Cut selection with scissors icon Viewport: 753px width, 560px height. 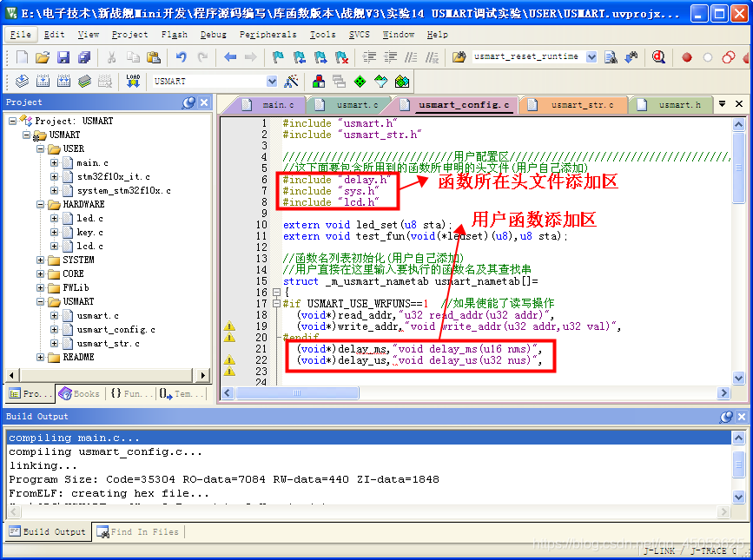coord(111,57)
